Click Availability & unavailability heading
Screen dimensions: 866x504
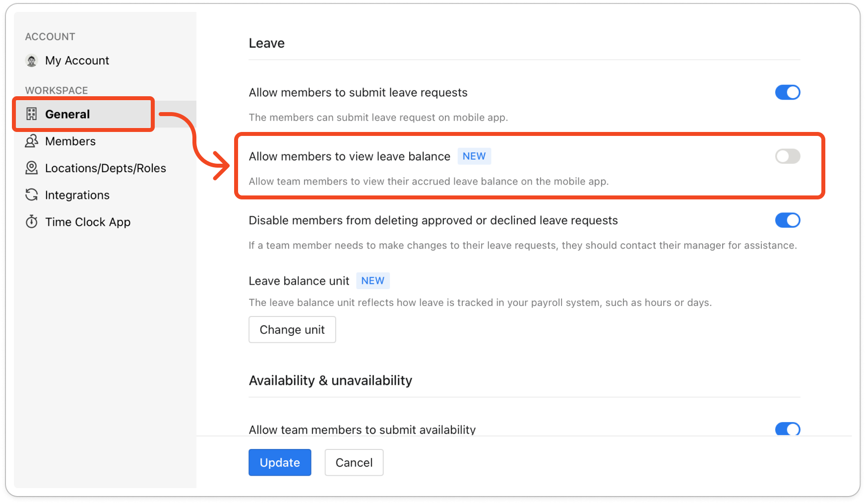[x=330, y=380]
